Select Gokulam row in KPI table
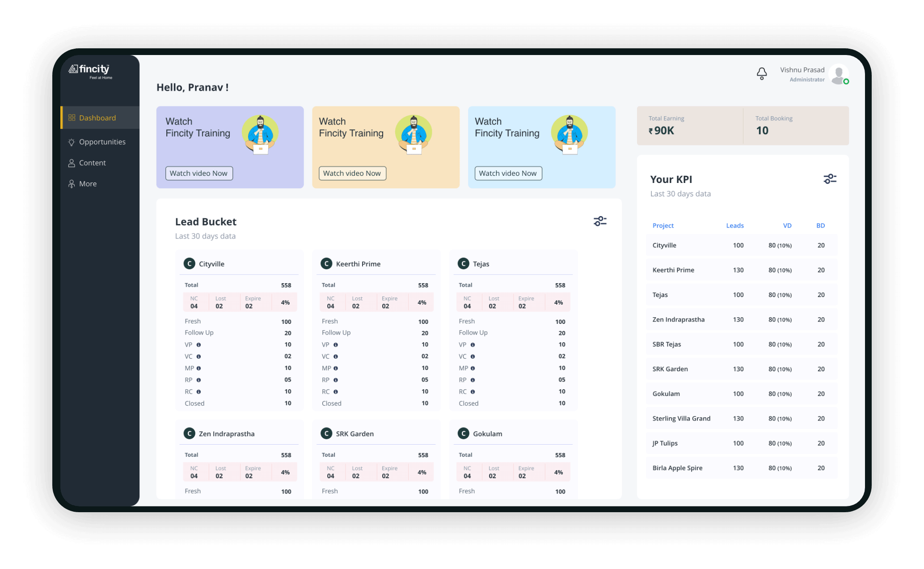Screen dimensions: 924x569 tap(742, 394)
